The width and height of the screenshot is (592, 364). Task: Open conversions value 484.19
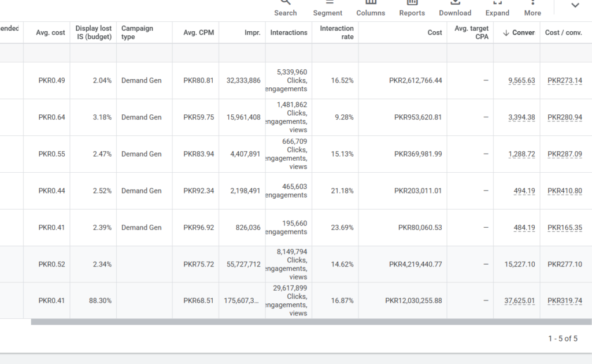(524, 228)
